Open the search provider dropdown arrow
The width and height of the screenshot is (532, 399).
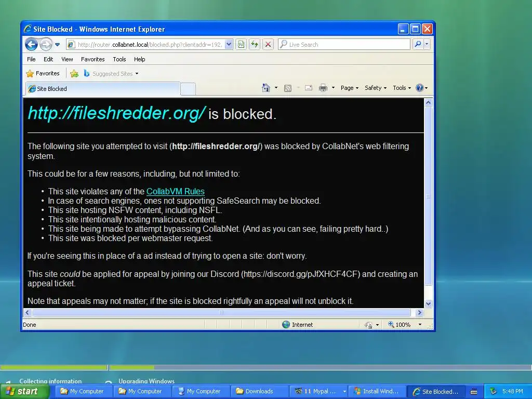[x=427, y=44]
